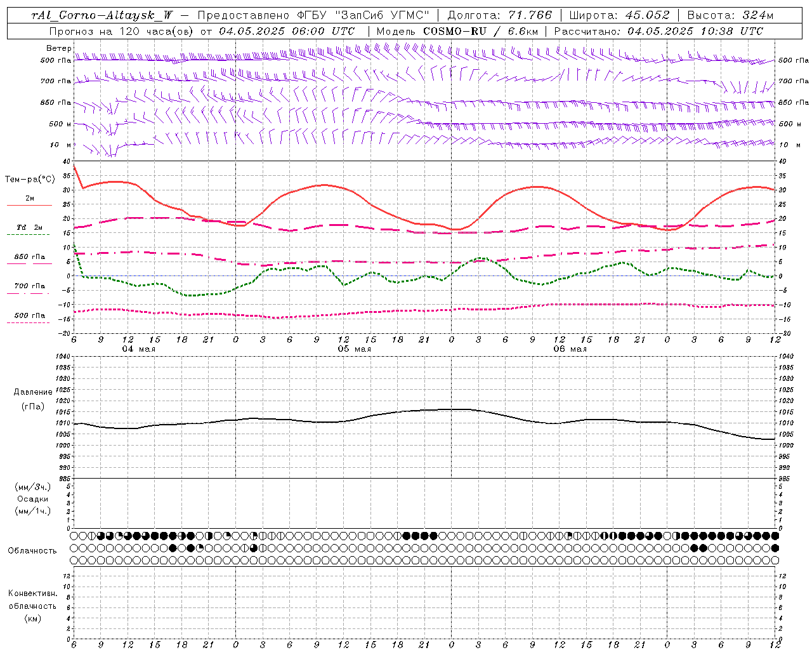Click the 10 м wind level label at left
The height and width of the screenshot is (650, 812).
(61, 145)
